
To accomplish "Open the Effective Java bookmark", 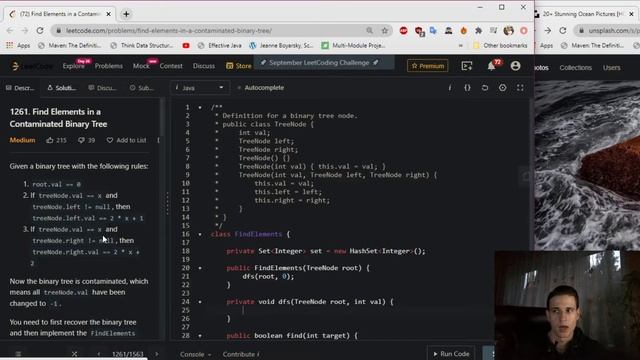I will pos(220,45).
